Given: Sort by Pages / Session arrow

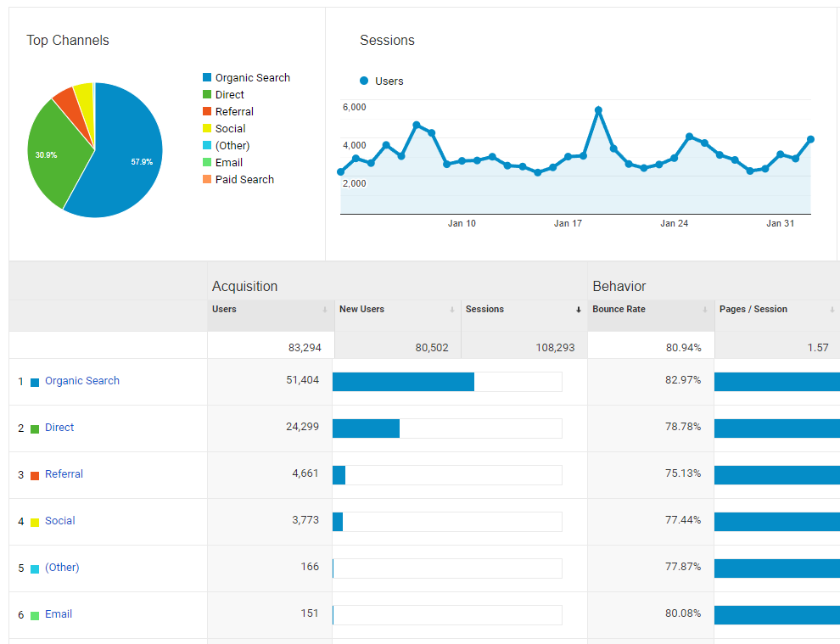Looking at the screenshot, I should click(x=832, y=311).
